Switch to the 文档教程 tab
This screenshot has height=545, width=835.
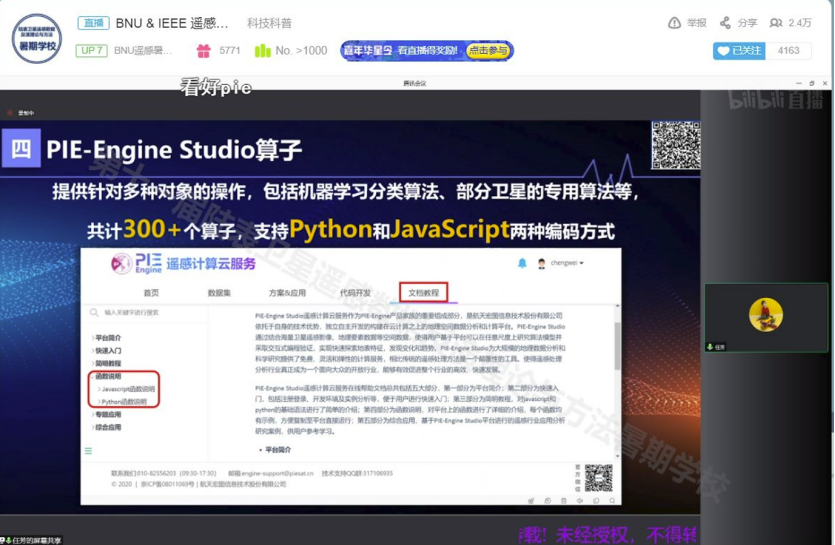tap(423, 293)
